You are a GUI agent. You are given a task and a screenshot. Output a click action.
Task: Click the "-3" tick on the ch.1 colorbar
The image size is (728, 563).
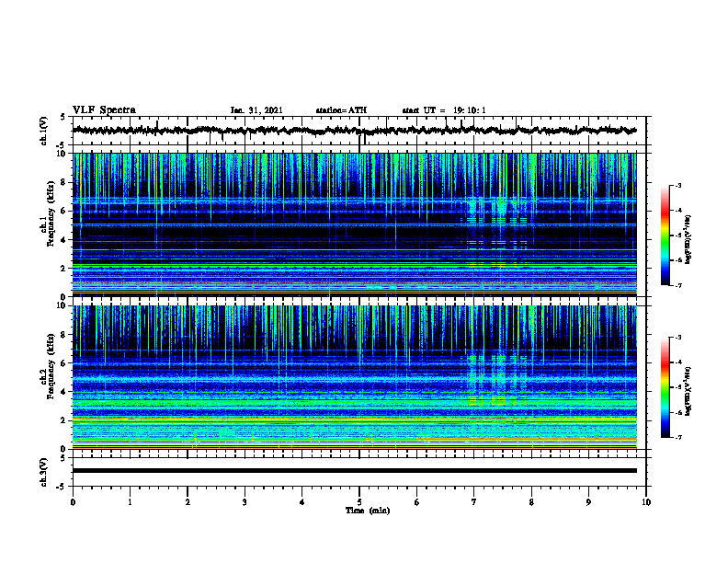(x=677, y=186)
